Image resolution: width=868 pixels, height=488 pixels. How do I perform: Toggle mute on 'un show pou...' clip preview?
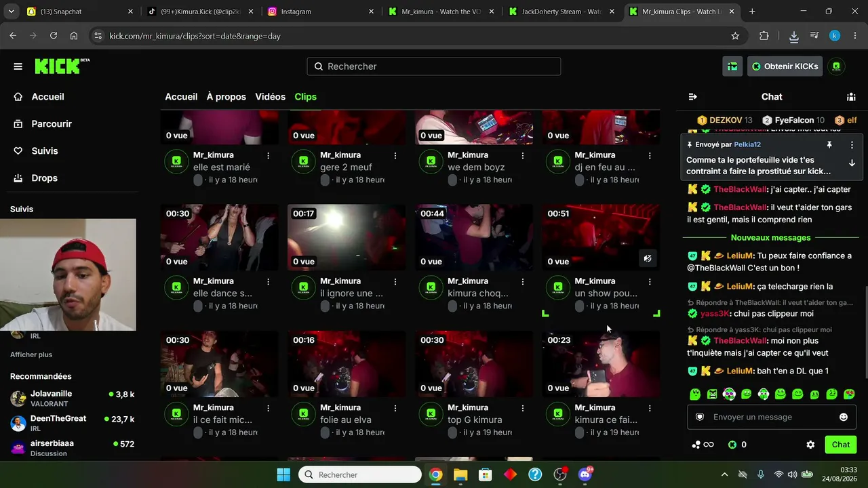[x=648, y=258]
